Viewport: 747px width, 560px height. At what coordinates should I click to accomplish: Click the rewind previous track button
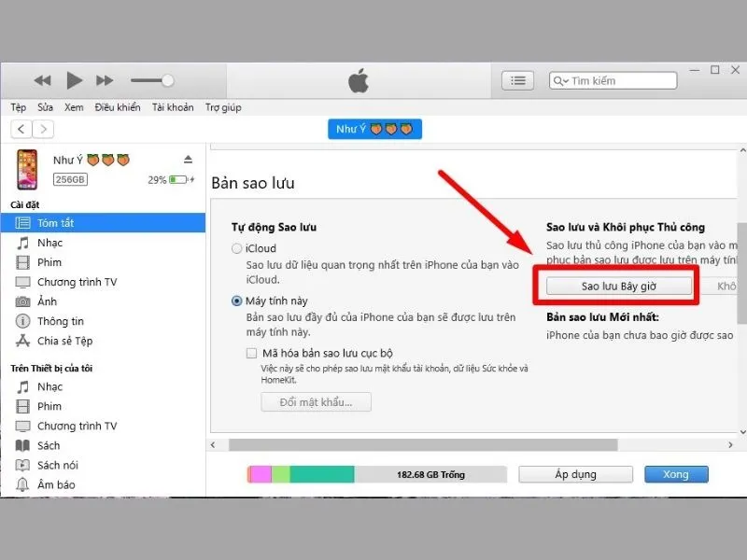tap(42, 80)
